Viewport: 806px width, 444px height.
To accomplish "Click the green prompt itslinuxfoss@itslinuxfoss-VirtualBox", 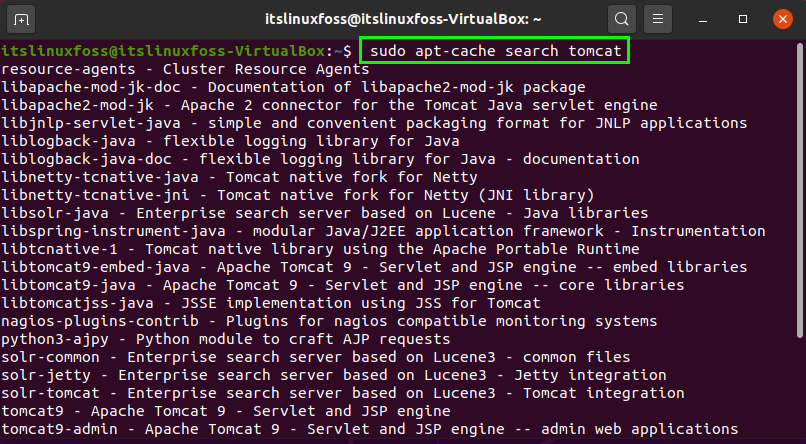I will pos(163,51).
